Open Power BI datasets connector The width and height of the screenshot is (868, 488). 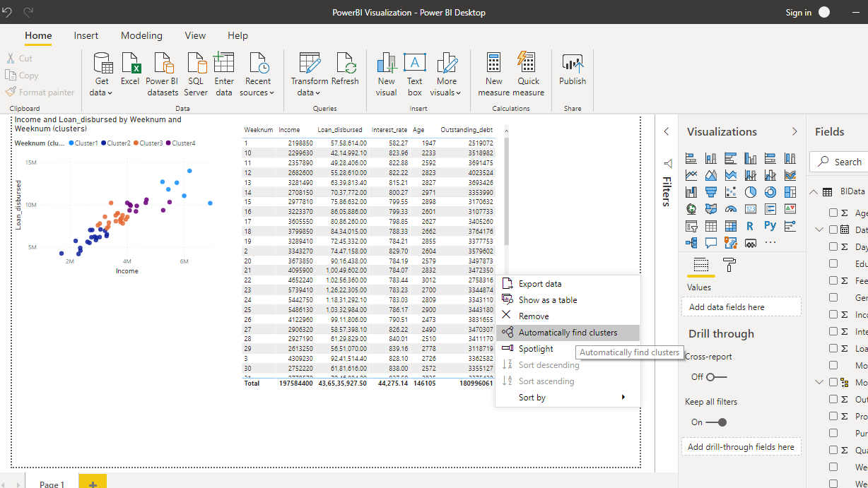pyautogui.click(x=163, y=73)
